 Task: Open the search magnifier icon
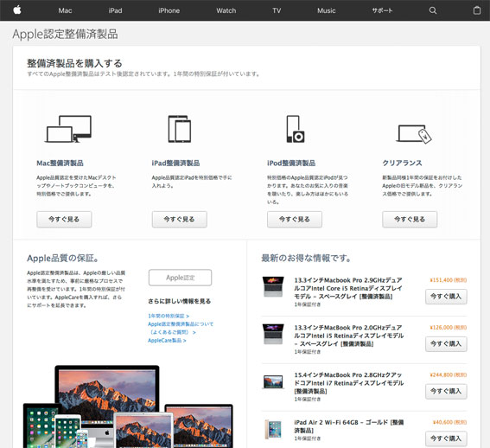pyautogui.click(x=432, y=10)
